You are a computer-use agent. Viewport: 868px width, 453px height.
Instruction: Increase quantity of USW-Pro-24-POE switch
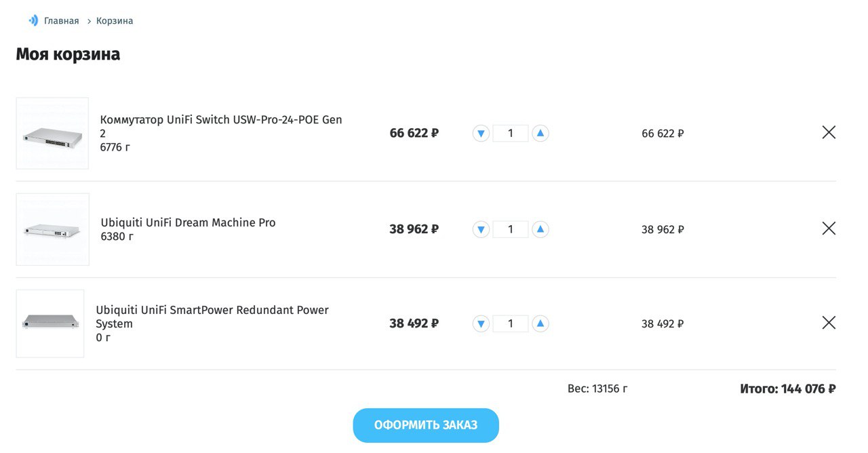click(x=540, y=133)
